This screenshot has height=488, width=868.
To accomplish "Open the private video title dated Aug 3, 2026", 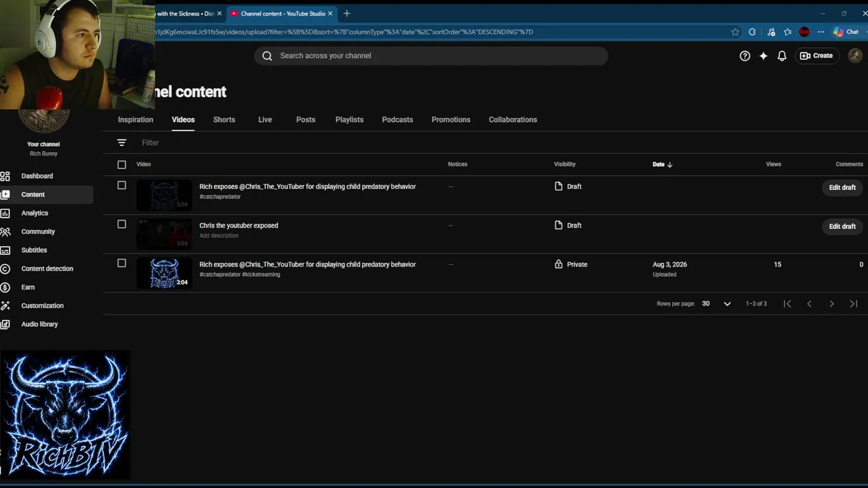I will (x=307, y=264).
